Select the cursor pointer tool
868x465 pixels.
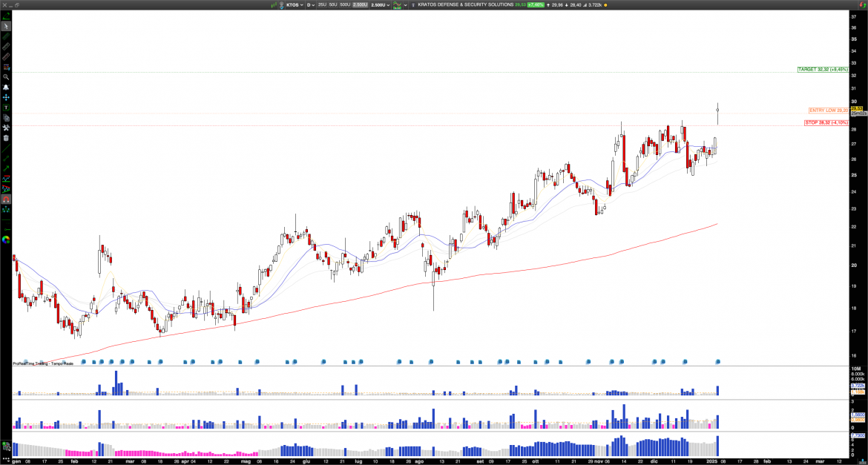click(6, 26)
